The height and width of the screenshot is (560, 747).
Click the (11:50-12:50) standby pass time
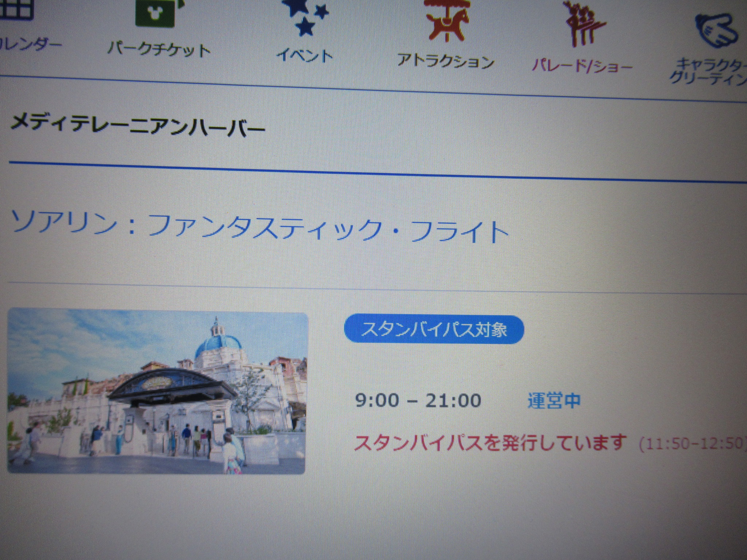point(691,444)
